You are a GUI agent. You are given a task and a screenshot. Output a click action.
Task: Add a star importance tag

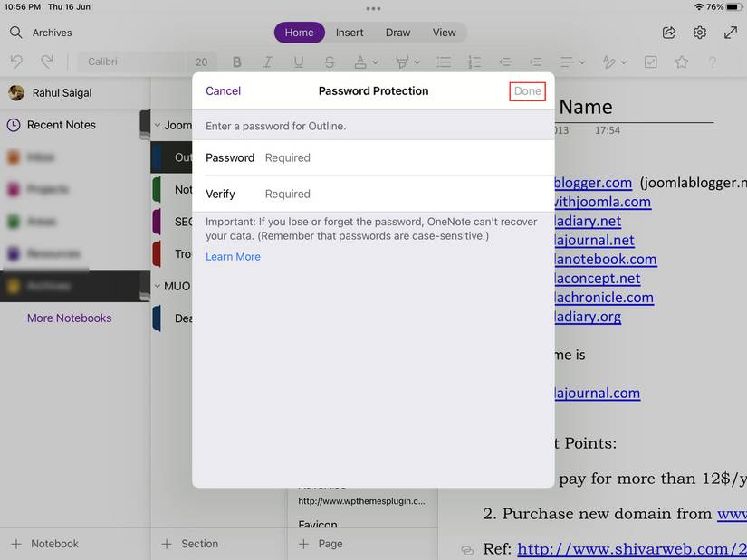pos(681,62)
